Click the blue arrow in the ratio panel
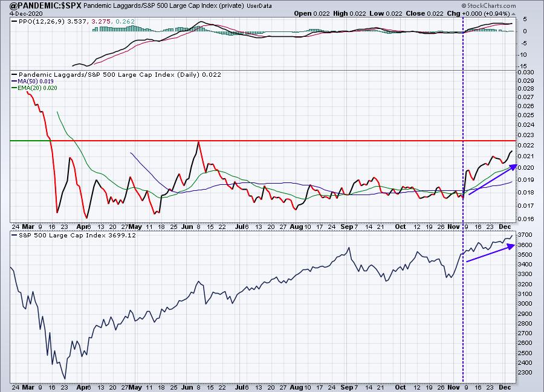This screenshot has height=392, width=544. point(491,179)
